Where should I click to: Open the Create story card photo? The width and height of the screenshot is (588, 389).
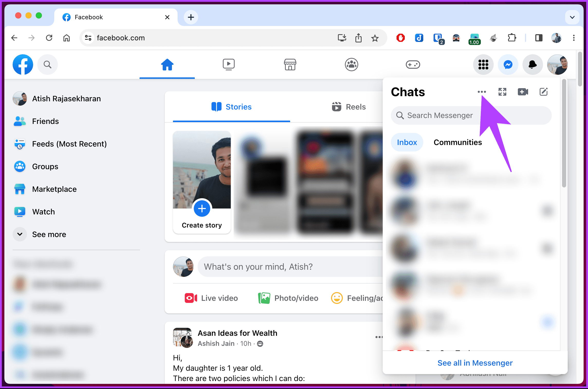pos(202,170)
